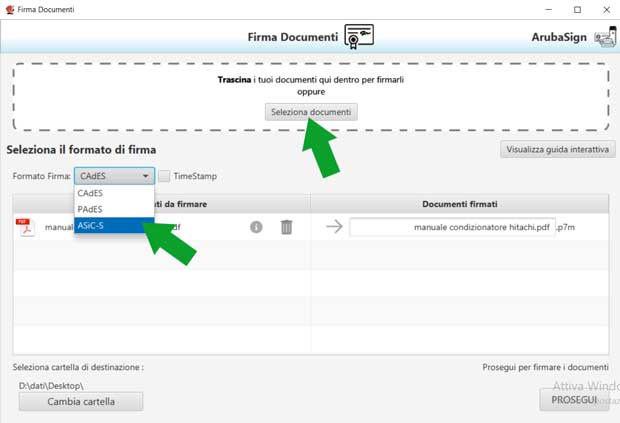Edit the signed document filename field
This screenshot has width=620, height=423.
(452, 227)
